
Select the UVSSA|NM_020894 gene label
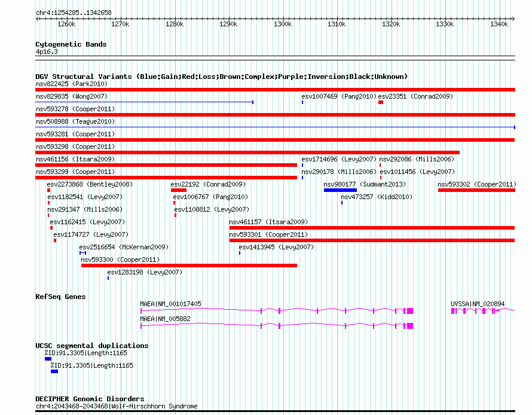coord(478,304)
